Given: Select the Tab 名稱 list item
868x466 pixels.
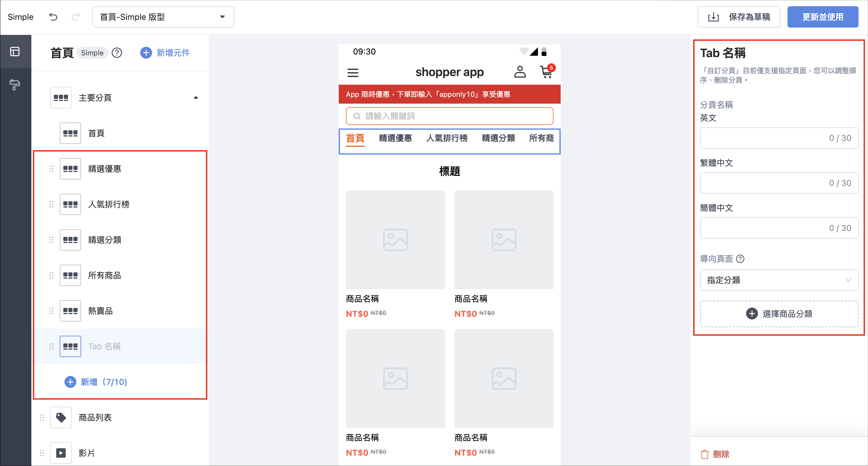Looking at the screenshot, I should coord(120,346).
